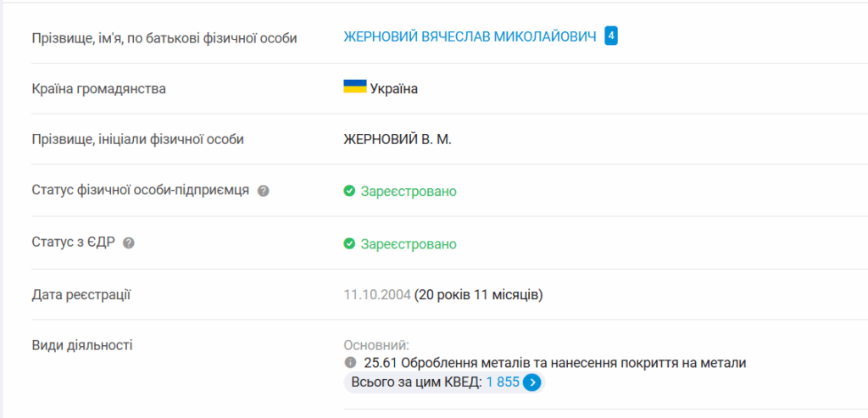
Task: Click the Основний: label above the activity
Action: coord(376,346)
